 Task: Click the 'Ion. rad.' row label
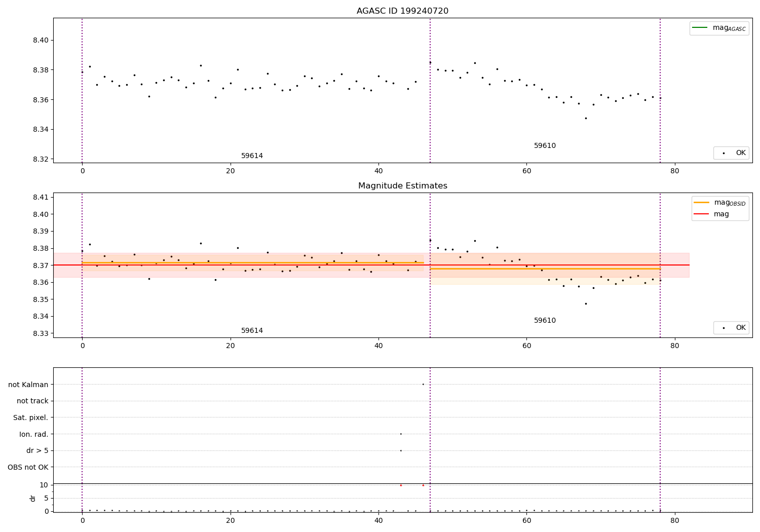(x=34, y=434)
